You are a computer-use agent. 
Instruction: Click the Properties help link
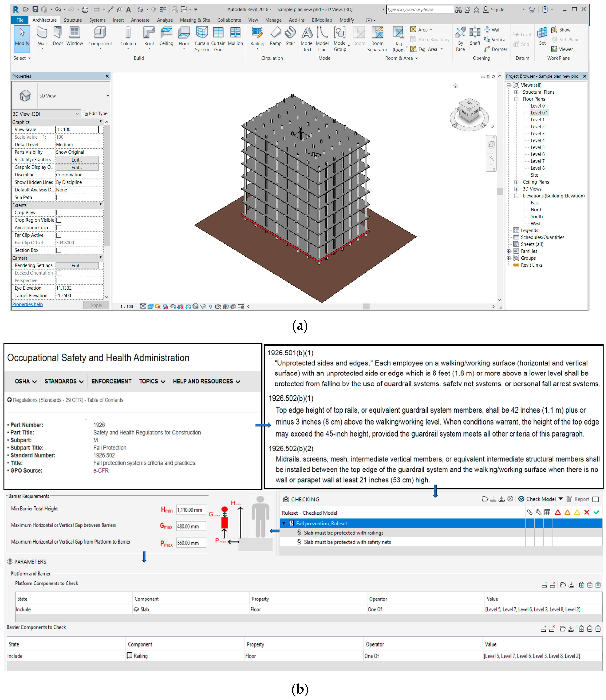(x=27, y=305)
